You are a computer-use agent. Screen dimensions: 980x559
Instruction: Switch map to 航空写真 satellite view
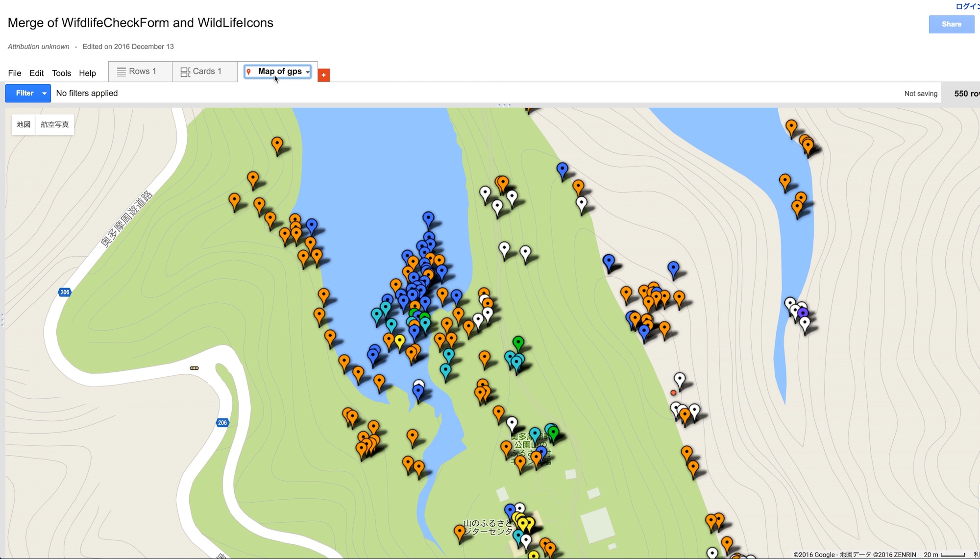54,124
